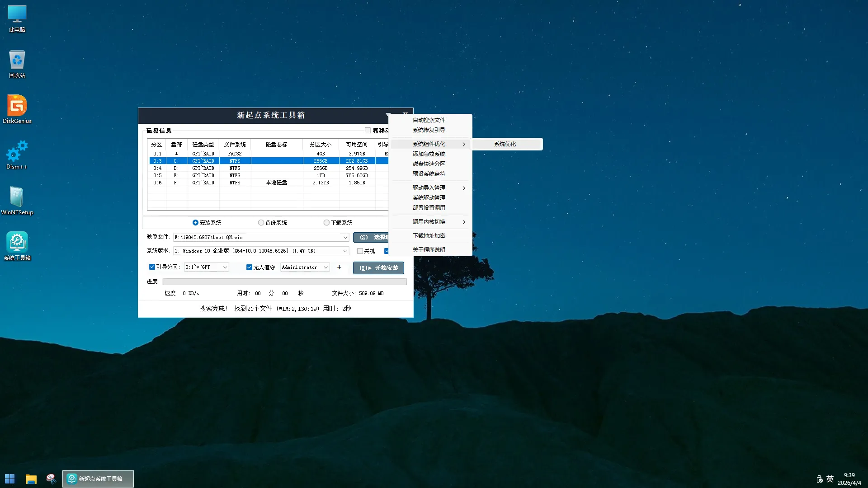Uncheck 引导分区 checkbox
868x488 pixels.
pyautogui.click(x=152, y=267)
